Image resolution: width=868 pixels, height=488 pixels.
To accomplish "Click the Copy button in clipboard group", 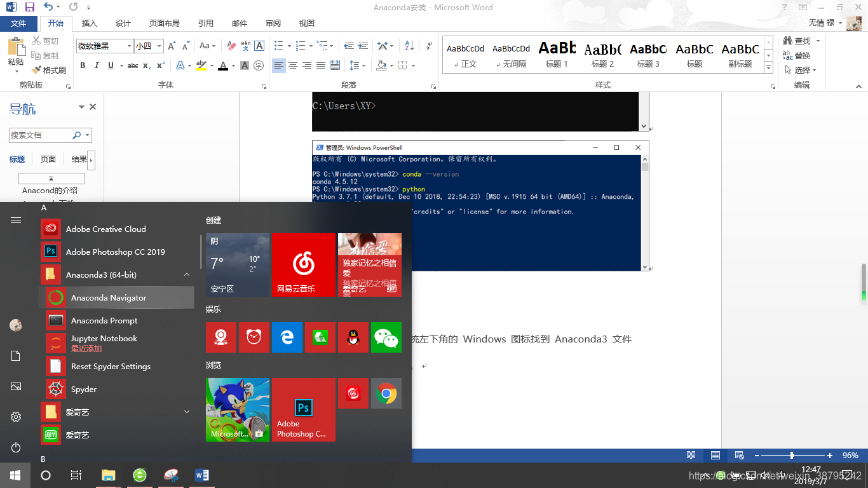I will (45, 55).
